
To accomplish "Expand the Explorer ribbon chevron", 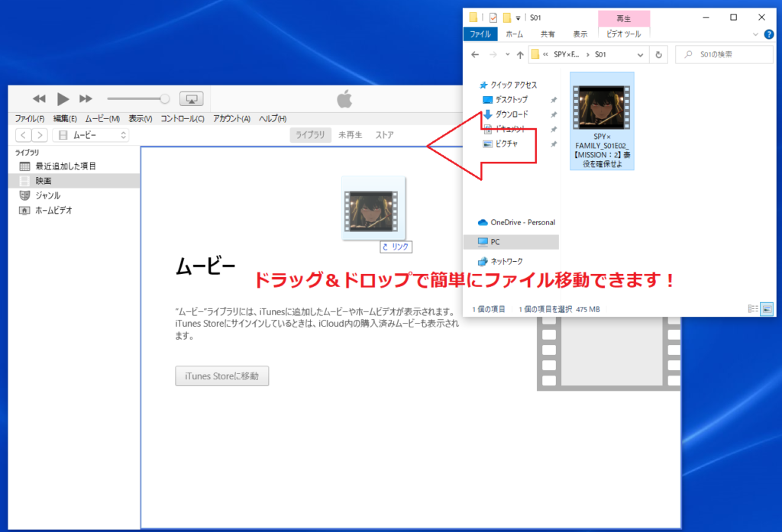I will click(x=755, y=34).
